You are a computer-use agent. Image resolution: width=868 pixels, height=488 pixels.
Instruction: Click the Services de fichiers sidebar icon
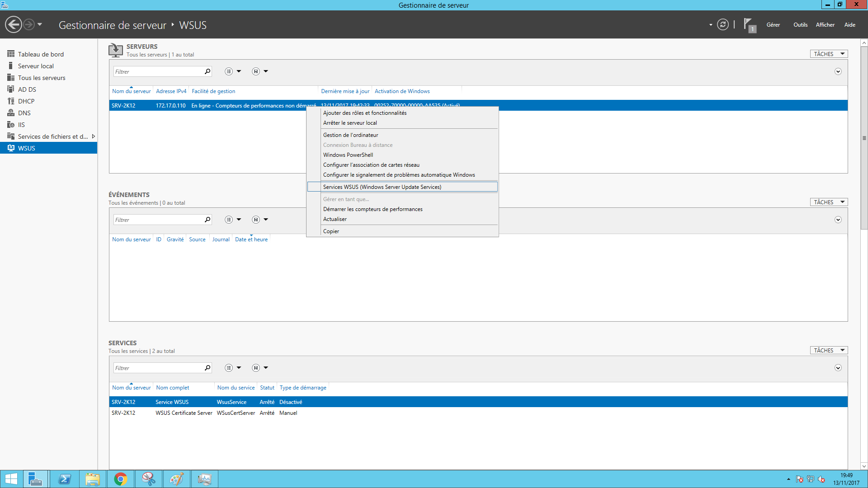tap(11, 136)
